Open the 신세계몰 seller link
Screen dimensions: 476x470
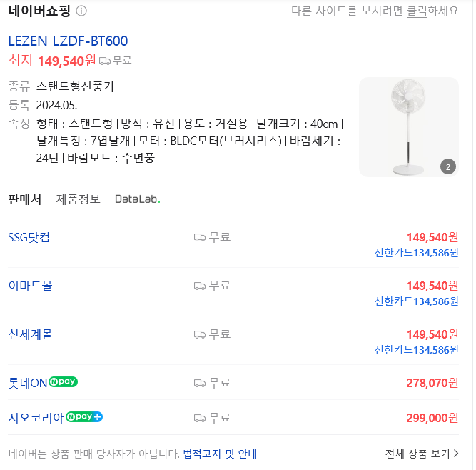pyautogui.click(x=30, y=334)
